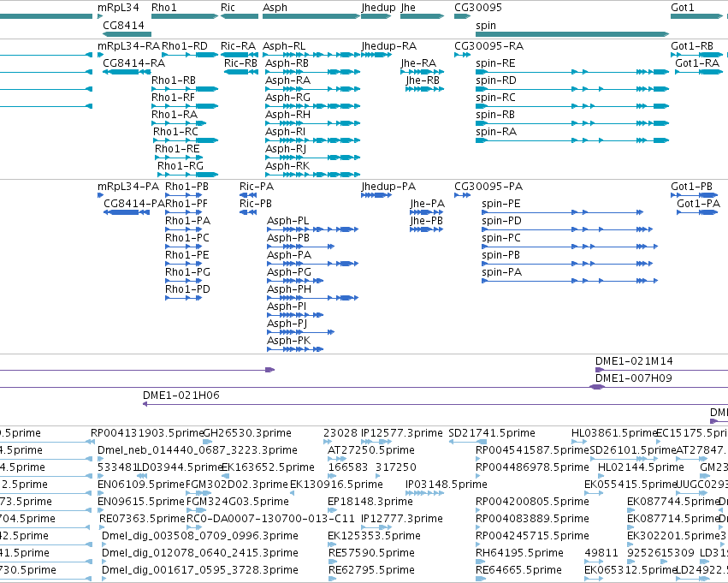Click the RC0-DA0007-130700-013-C11 EST label

point(270,519)
